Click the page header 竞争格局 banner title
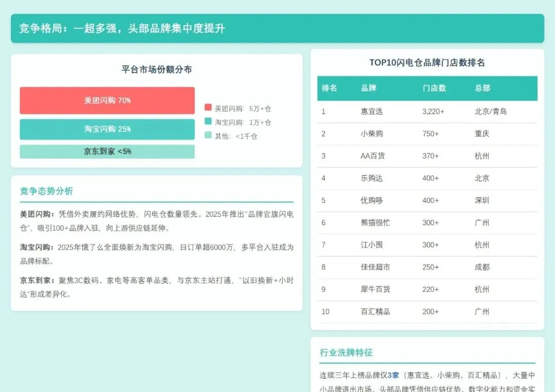Viewport: 555px width, 392px height. pos(122,28)
